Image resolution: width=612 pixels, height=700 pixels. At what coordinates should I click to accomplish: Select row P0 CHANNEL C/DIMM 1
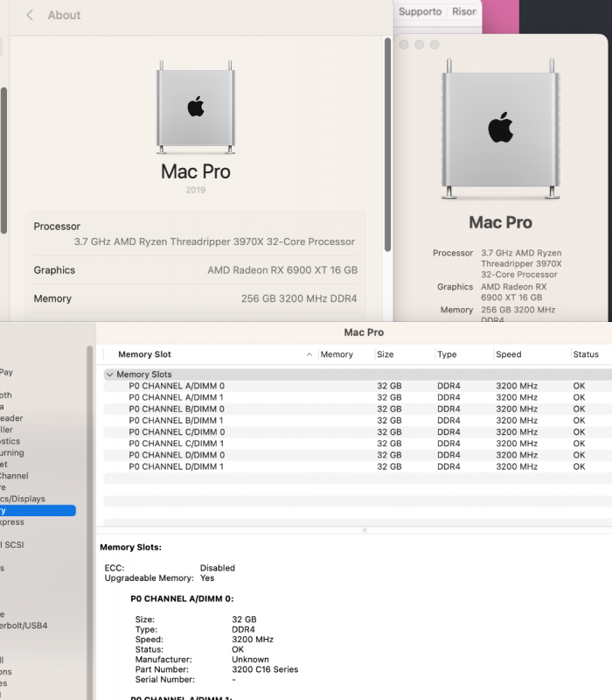358,444
